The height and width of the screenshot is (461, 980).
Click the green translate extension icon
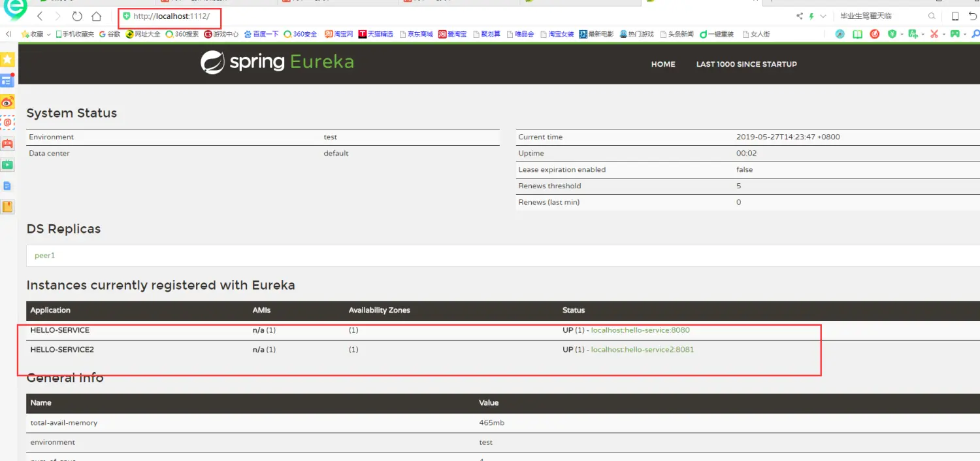point(913,34)
